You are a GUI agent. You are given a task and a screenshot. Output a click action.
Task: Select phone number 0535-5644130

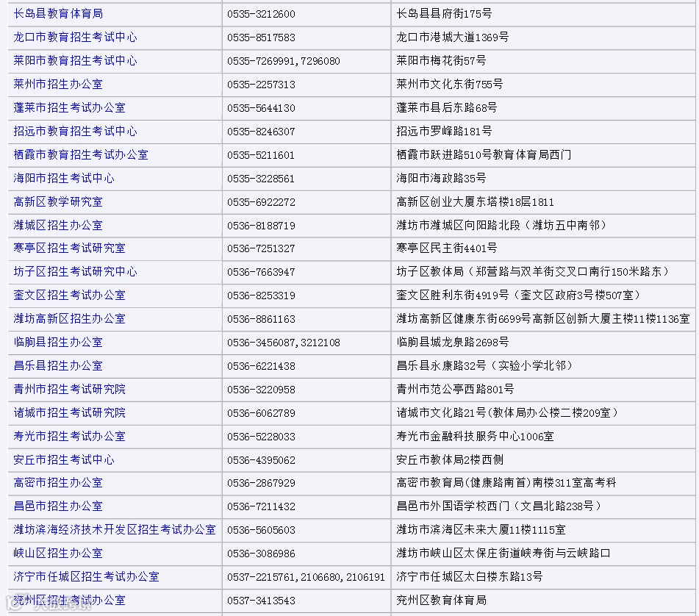click(261, 108)
